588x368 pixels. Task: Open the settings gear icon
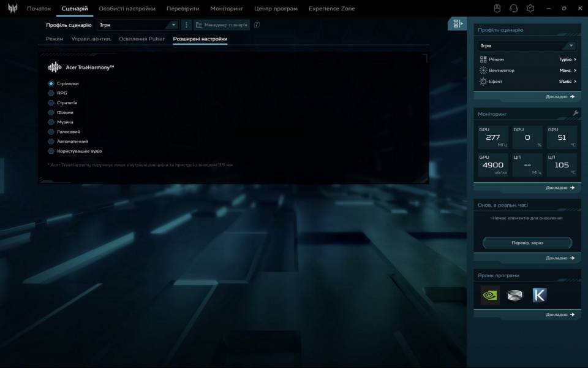coord(530,9)
